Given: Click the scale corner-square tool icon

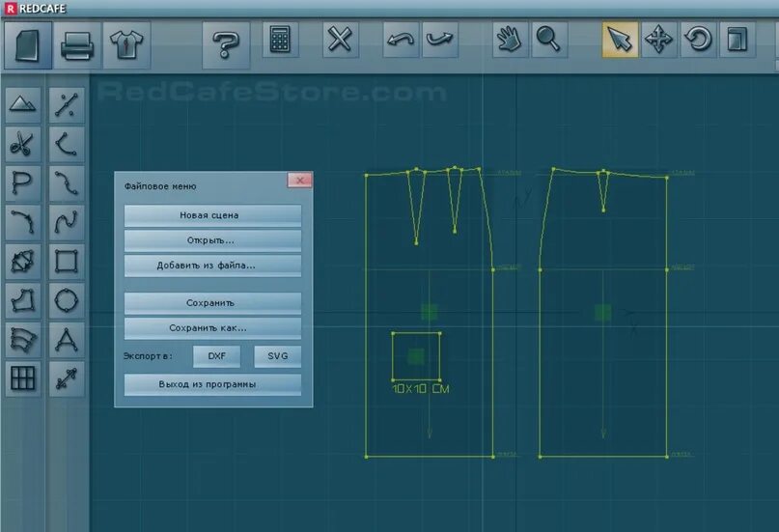Looking at the screenshot, I should pyautogui.click(x=737, y=40).
